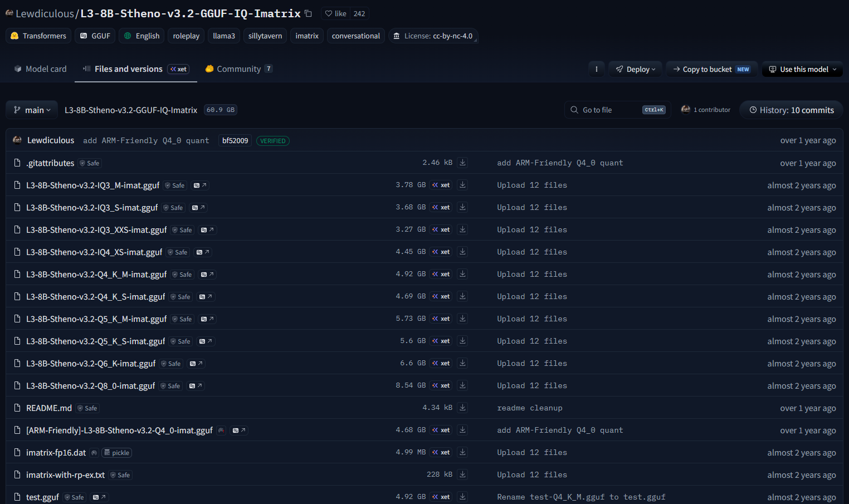The width and height of the screenshot is (849, 504).
Task: Copy this model to a bucket
Action: 711,69
